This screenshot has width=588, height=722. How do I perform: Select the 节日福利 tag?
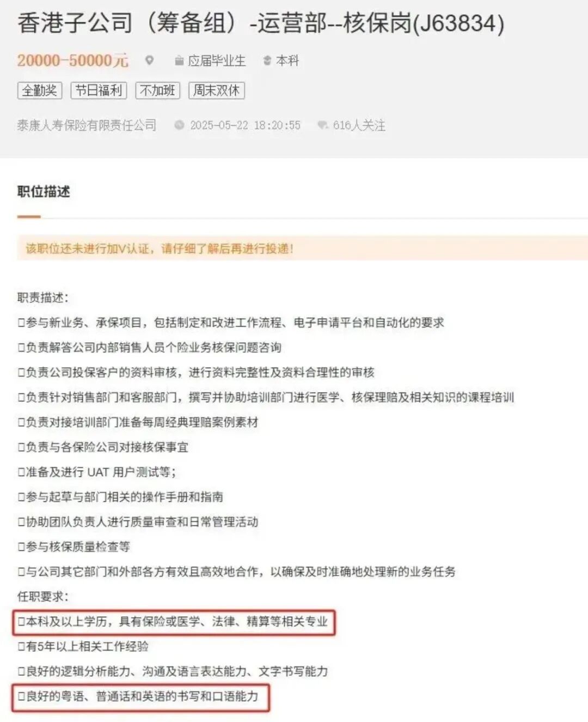click(99, 90)
